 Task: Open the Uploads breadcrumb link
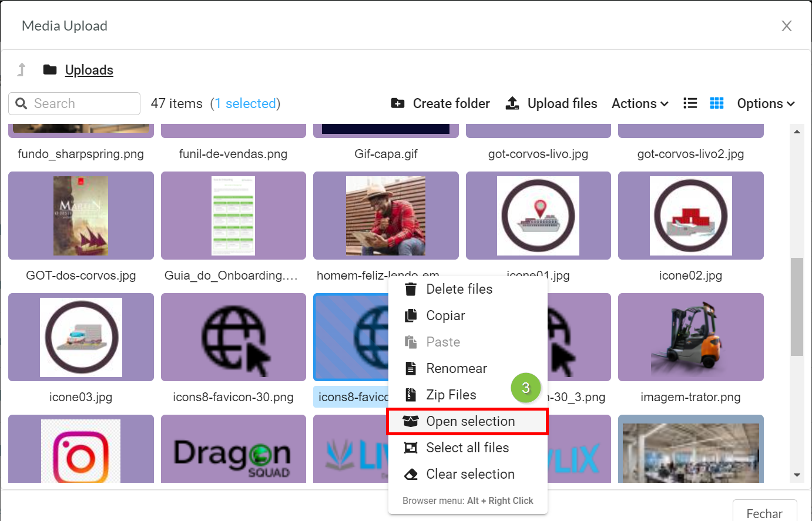[89, 70]
